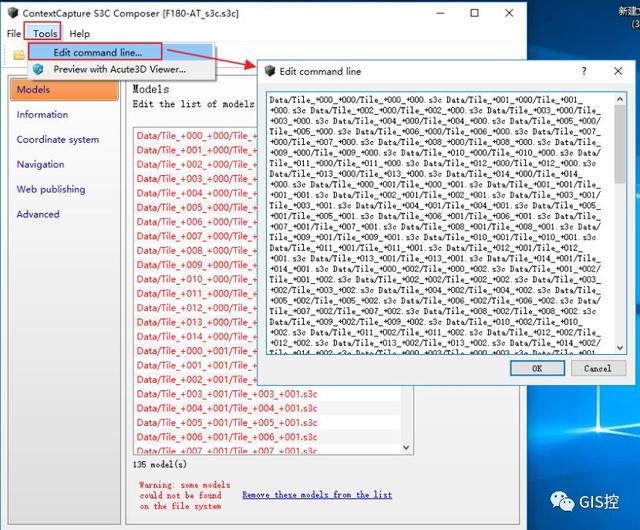Viewport: 640px width, 530px height.
Task: Select Data/Tile_+001_+000 model row
Action: [196, 150]
